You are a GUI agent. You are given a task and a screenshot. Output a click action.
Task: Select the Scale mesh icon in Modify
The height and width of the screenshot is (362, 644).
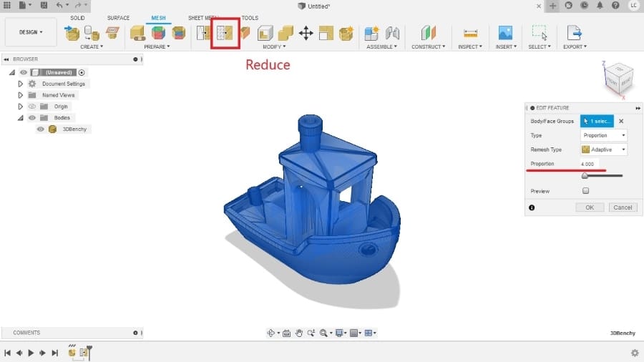[x=326, y=33]
